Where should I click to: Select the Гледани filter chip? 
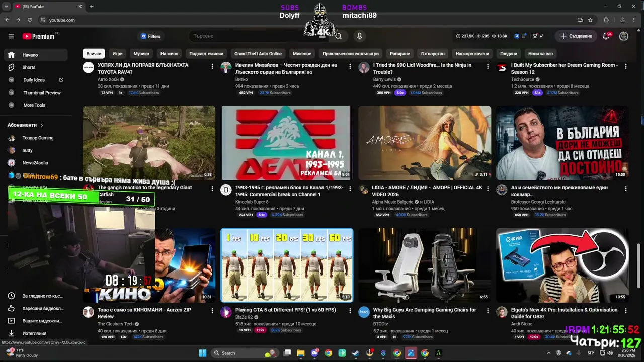click(509, 54)
